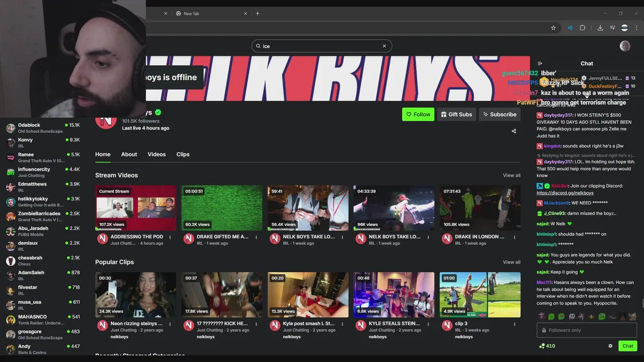This screenshot has height=362, width=644.
Task: Play the 01:00 clip 3 thumbnail
Action: tap(480, 295)
